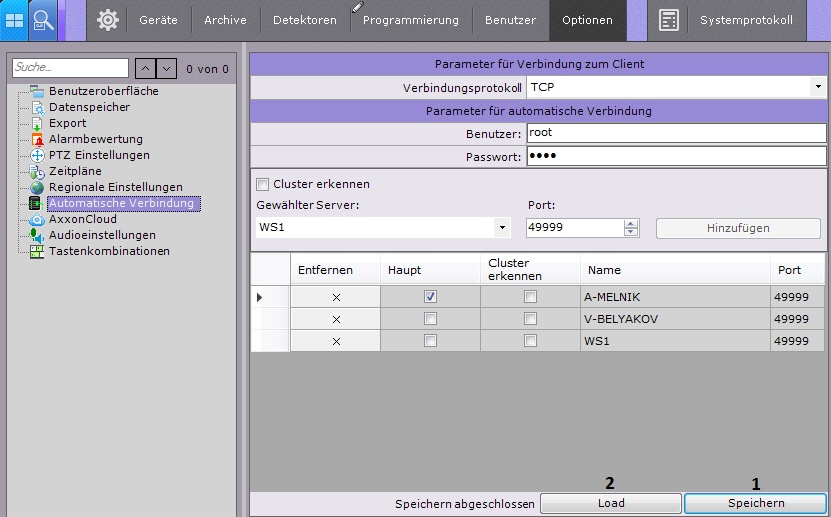Check Haupt checkbox for WS1 row
This screenshot has width=831, height=517.
click(x=430, y=341)
